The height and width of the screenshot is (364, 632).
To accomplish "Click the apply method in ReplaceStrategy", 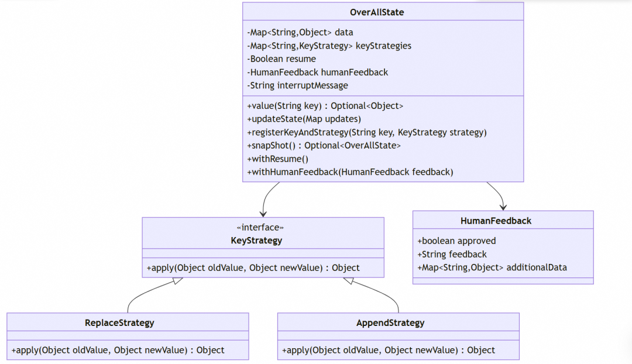I will pyautogui.click(x=118, y=350).
